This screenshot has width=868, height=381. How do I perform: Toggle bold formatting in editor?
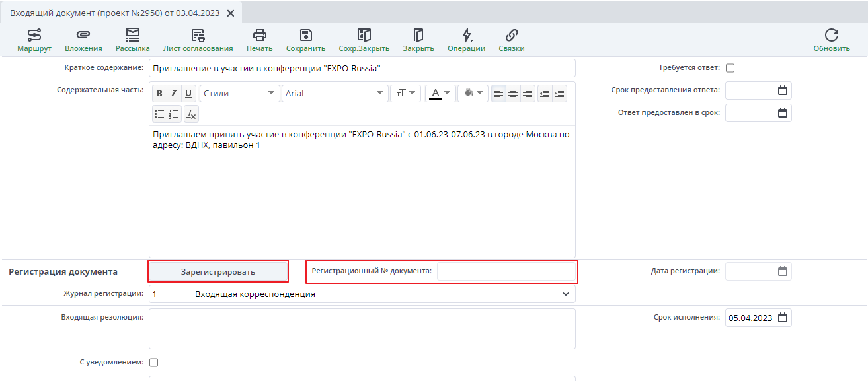(159, 94)
